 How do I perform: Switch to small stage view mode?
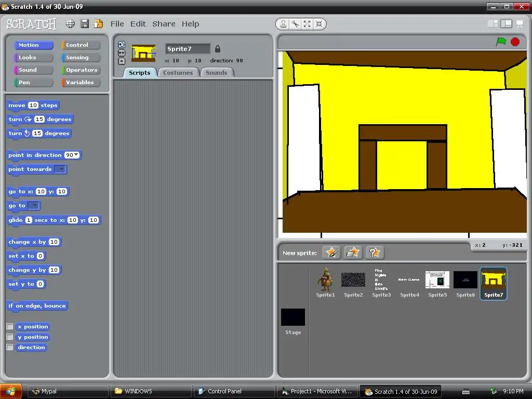pyautogui.click(x=493, y=24)
